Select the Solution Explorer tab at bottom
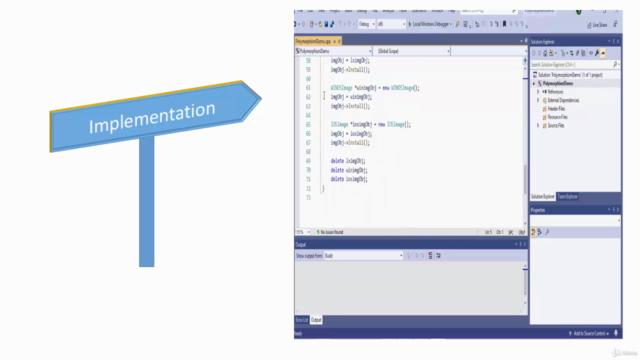Viewport: 640px width, 360px height. point(542,197)
